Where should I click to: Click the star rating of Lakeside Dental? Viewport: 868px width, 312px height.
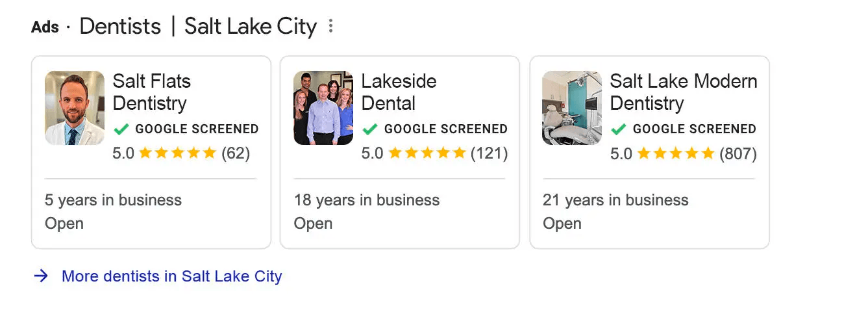[427, 153]
